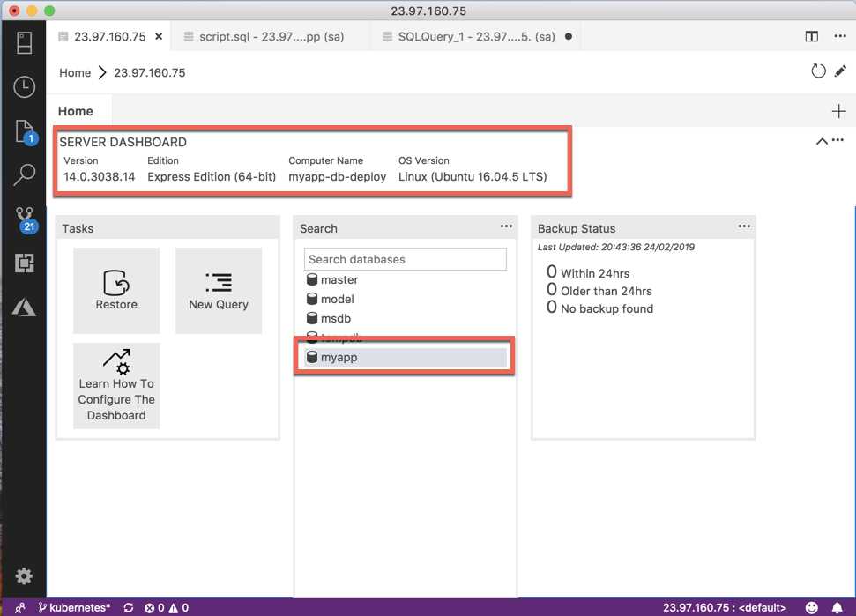Collapse the Server Dashboard section
Viewport: 856px width, 616px height.
(x=820, y=140)
